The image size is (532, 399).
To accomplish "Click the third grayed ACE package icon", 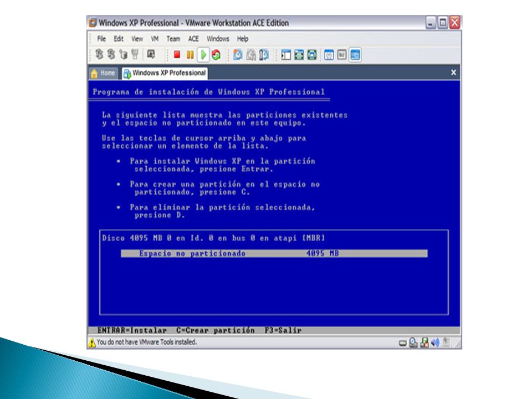I will coord(123,54).
